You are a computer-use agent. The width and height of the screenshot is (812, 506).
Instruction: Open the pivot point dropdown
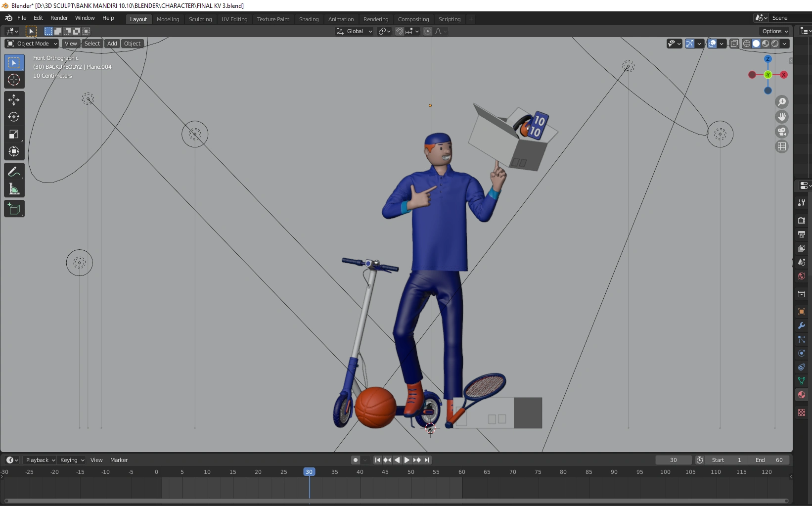[x=384, y=31]
